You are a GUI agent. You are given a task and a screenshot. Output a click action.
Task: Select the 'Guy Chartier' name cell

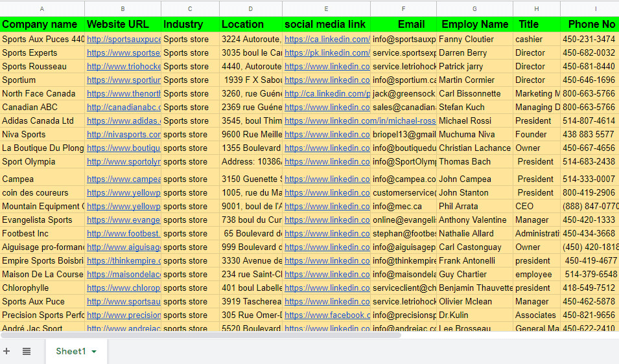pyautogui.click(x=475, y=275)
